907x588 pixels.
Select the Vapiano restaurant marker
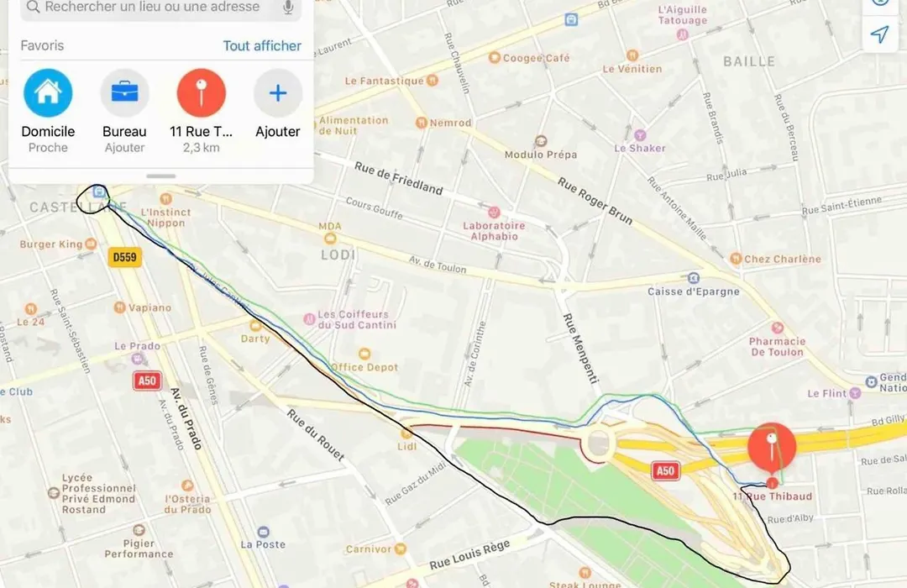(120, 307)
